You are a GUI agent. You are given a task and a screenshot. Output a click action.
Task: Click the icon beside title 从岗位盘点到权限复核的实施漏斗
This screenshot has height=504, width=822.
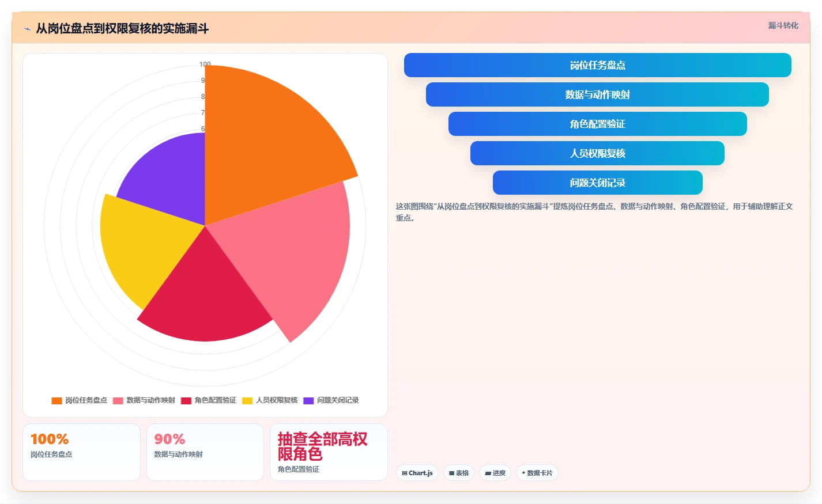pyautogui.click(x=27, y=29)
